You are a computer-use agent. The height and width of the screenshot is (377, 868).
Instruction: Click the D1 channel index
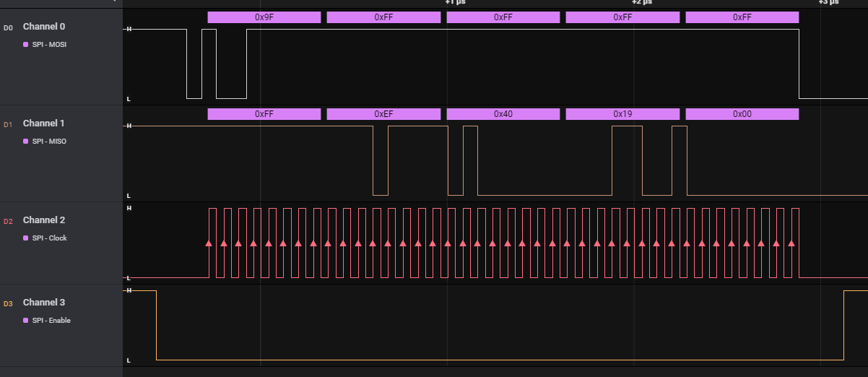9,124
